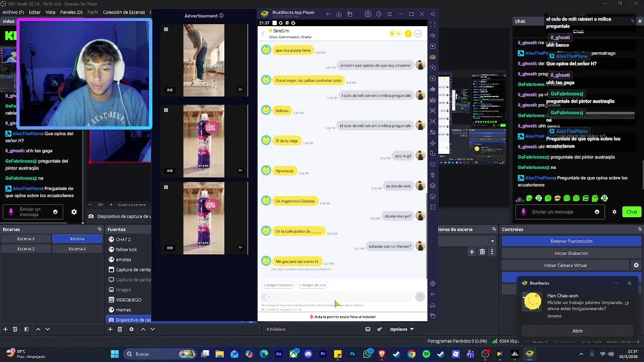Viewport: 644px width, 362px height.
Task: Move scene up arrow in Escenas toolbar
Action: tap(38, 329)
